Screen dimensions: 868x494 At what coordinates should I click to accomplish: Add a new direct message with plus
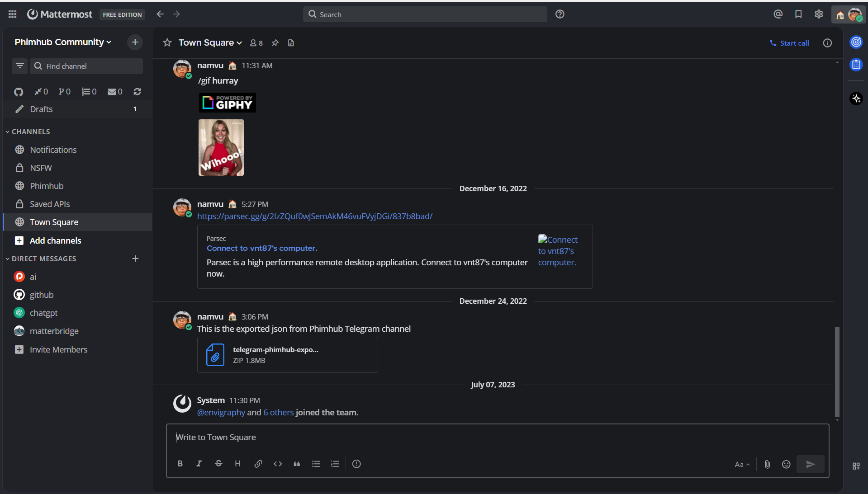(135, 259)
